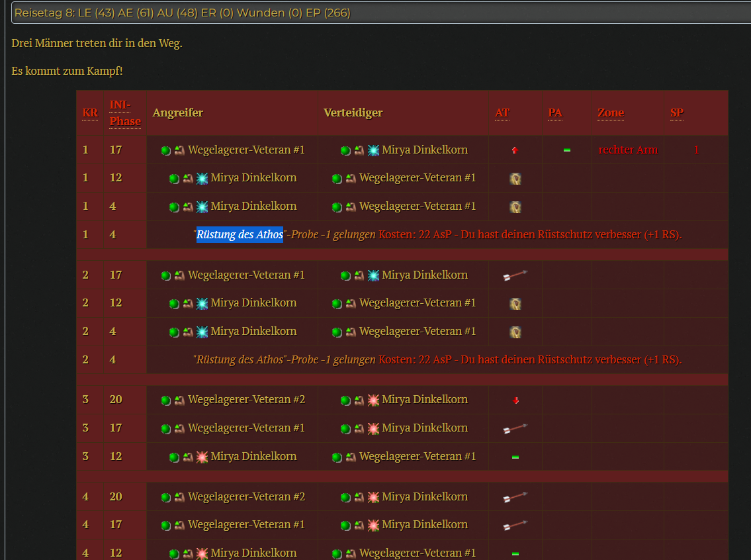Click green orb beside Wegelagerer-Veteran #1, round 1 attacker
Screen dimensions: 751x560
166,150
